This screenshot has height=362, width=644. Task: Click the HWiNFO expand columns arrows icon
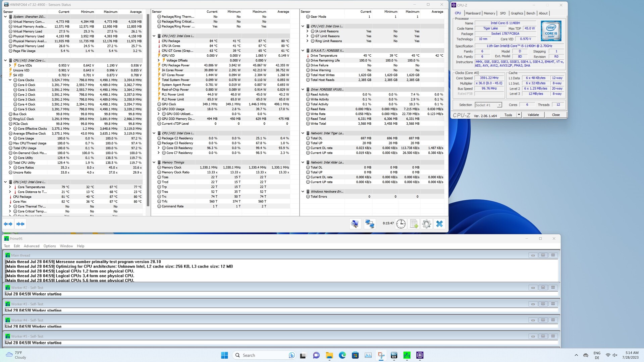tap(8, 224)
